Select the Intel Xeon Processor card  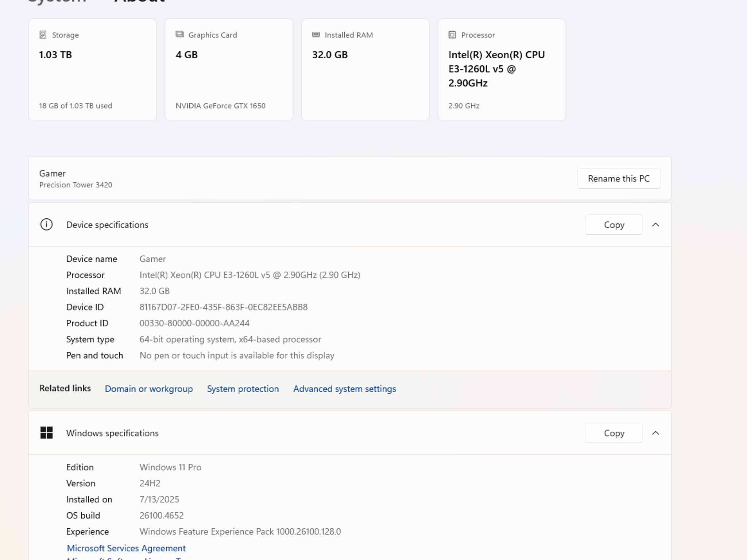502,70
